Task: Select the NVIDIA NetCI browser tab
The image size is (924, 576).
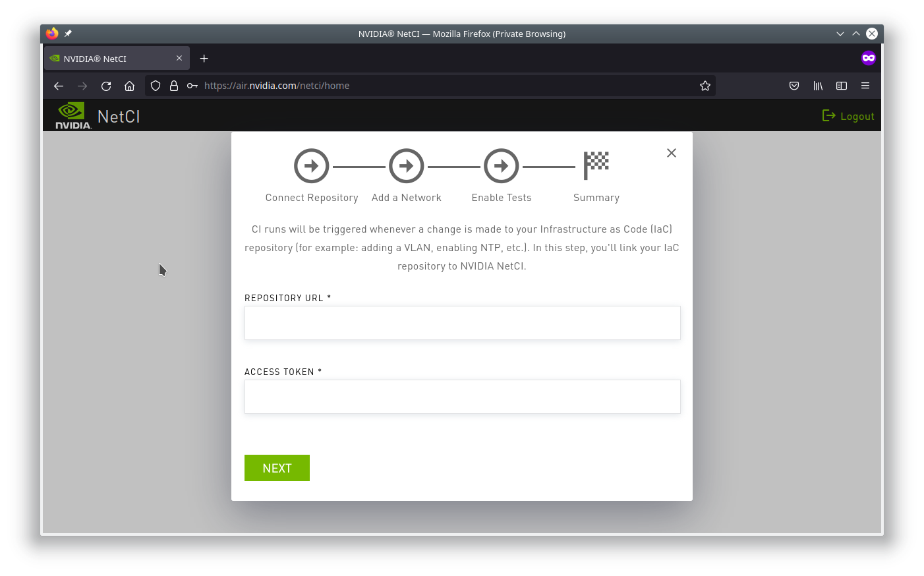Action: 109,59
